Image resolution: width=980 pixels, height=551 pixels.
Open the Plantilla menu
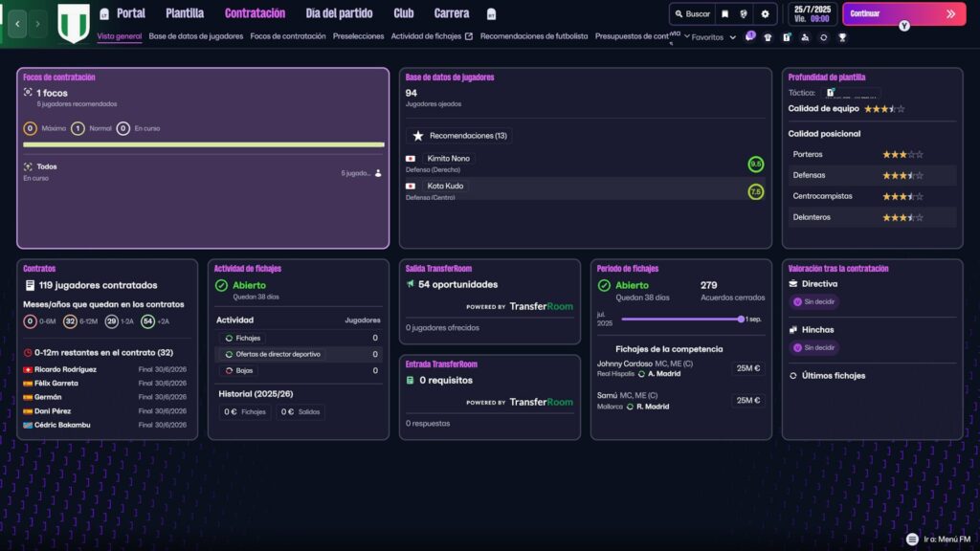[x=184, y=13]
